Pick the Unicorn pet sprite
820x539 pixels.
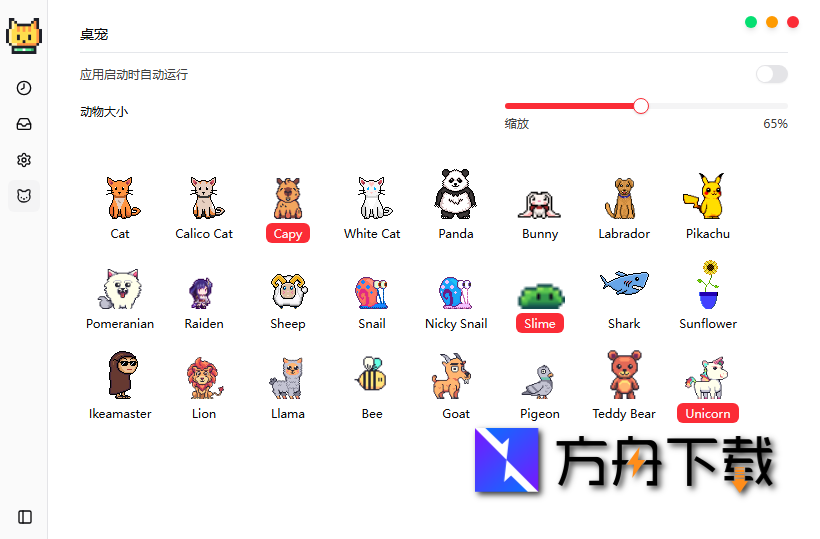point(707,378)
